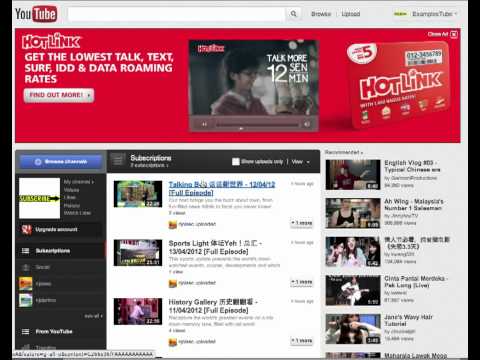Click the search magnifier button
The height and width of the screenshot is (360, 480).
click(x=293, y=14)
